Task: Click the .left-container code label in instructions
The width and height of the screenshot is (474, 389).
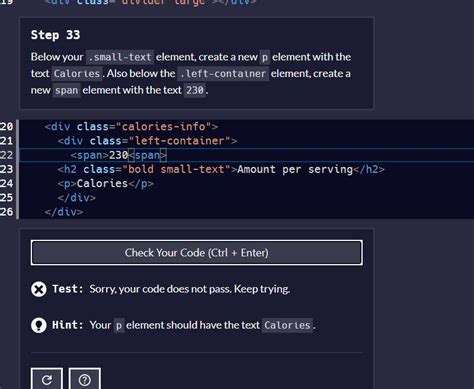Action: pyautogui.click(x=223, y=74)
